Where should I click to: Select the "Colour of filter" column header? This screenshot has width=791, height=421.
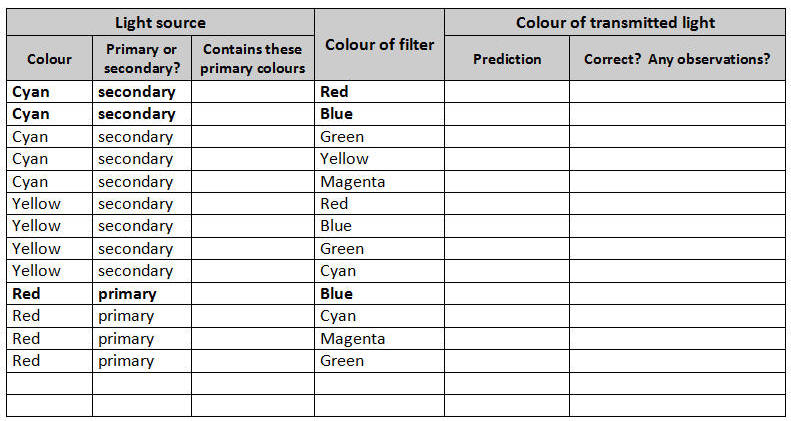click(x=379, y=45)
